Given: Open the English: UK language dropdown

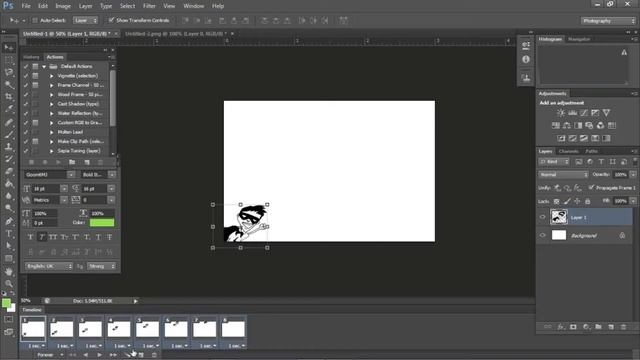Looking at the screenshot, I should 48,266.
